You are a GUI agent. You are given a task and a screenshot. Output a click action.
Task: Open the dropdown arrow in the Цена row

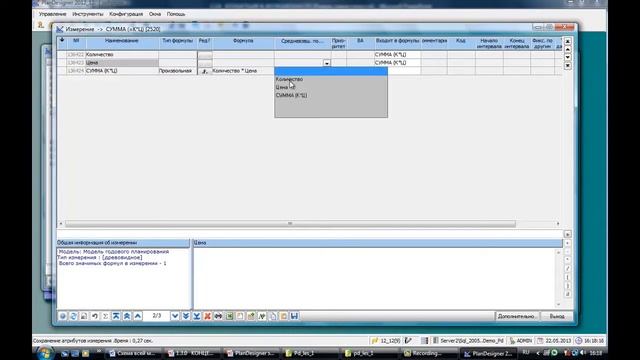pyautogui.click(x=327, y=63)
